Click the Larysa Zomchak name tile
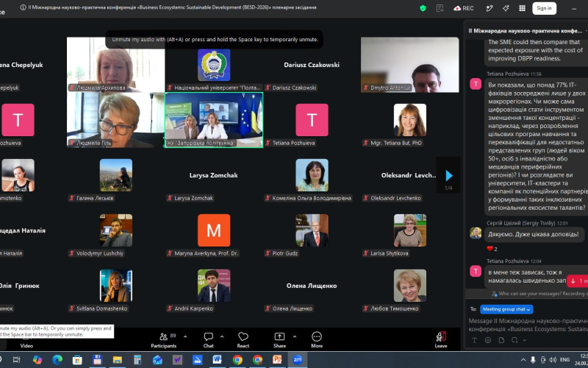The width and height of the screenshot is (588, 368). (213, 175)
